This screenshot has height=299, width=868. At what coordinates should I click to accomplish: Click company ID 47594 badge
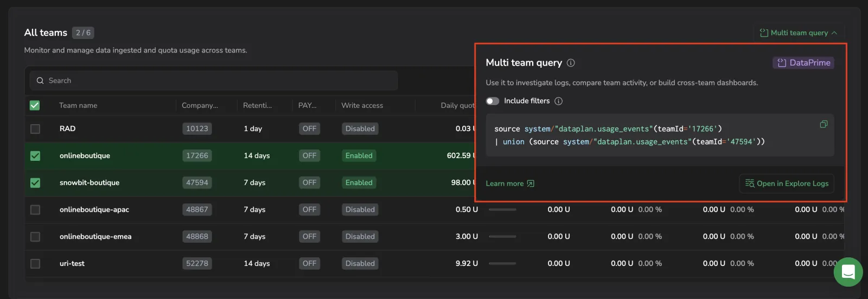[197, 183]
